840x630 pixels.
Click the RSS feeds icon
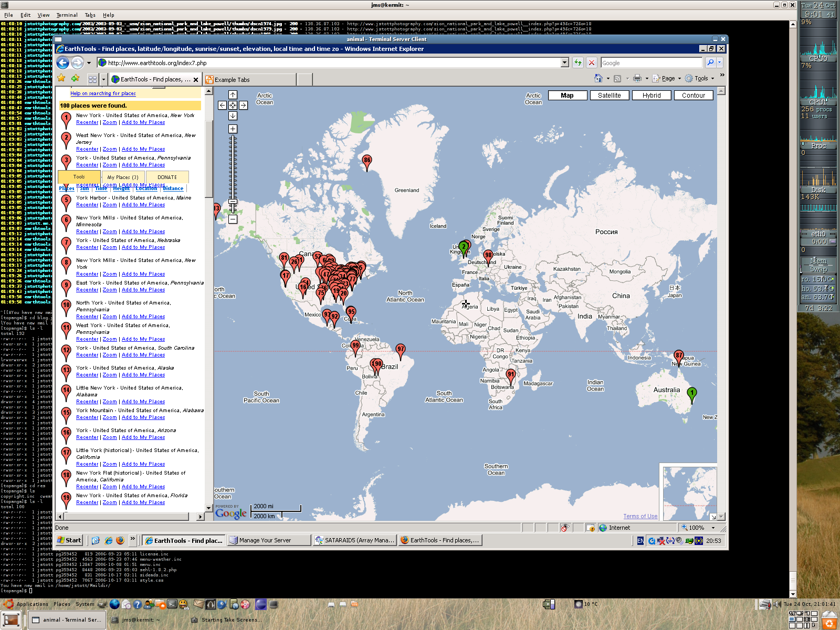point(617,79)
